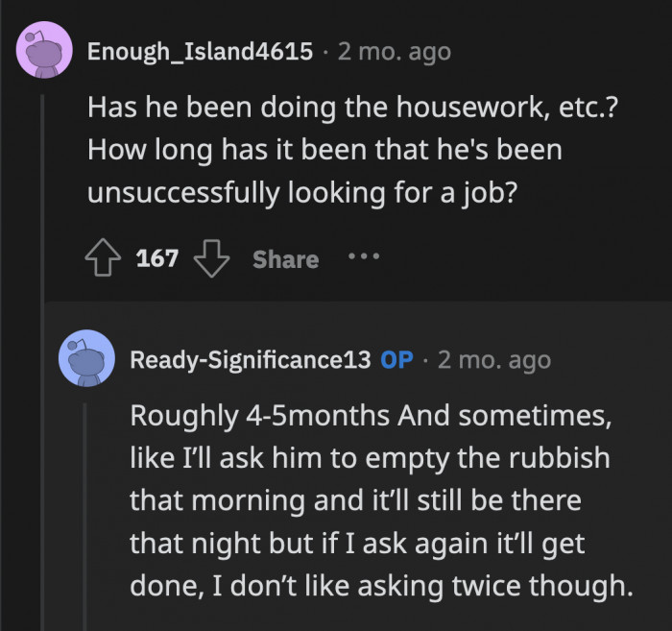Click the timestamp on Enough_Island4615's comment
The height and width of the screenshot is (631, 672).
point(394,51)
